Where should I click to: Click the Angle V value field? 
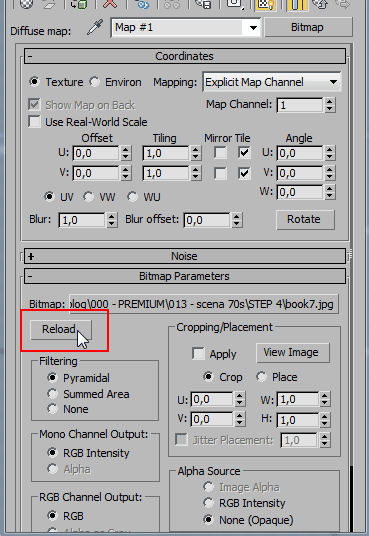(300, 173)
